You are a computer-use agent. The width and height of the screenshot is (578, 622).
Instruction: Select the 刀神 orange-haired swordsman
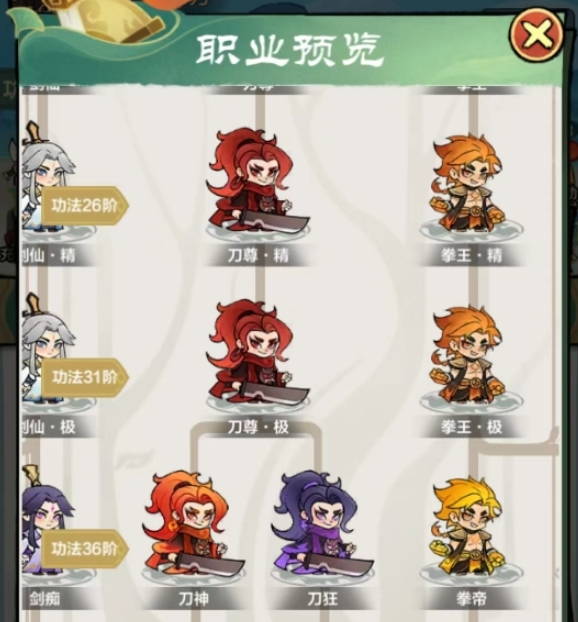193,528
